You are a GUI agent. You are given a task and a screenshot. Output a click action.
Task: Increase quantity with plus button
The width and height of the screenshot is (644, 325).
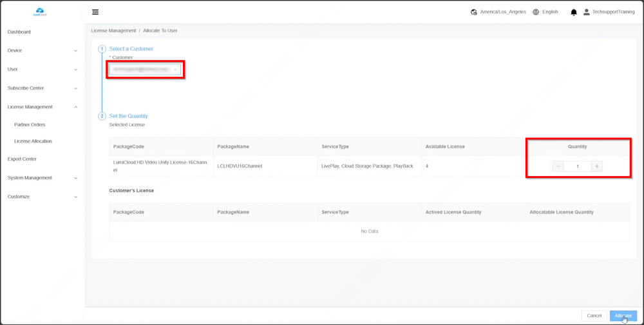tap(597, 166)
